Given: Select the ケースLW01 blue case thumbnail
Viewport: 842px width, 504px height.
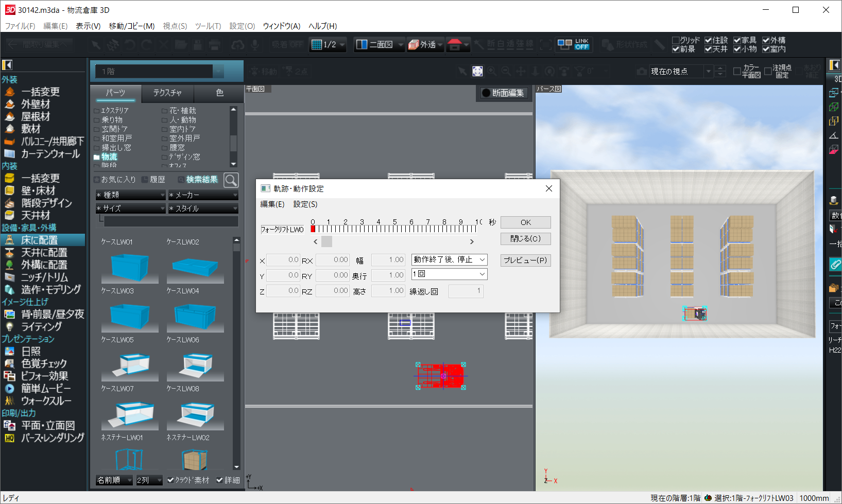Looking at the screenshot, I should (130, 267).
